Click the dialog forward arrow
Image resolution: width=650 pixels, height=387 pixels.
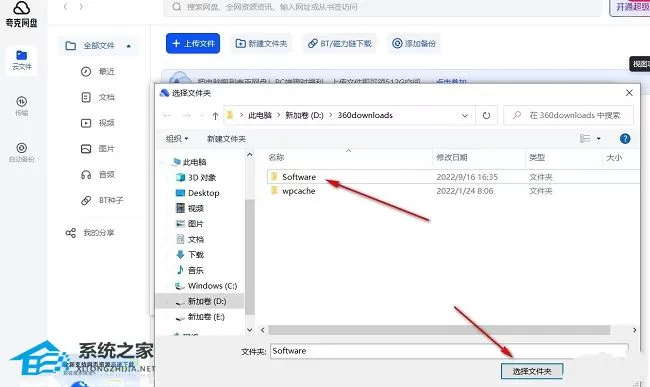point(187,116)
